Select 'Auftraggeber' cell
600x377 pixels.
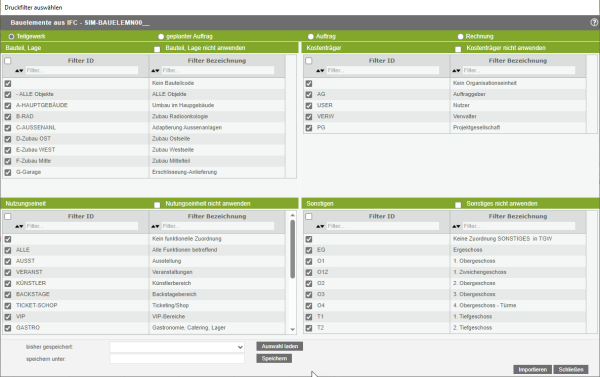[518, 94]
